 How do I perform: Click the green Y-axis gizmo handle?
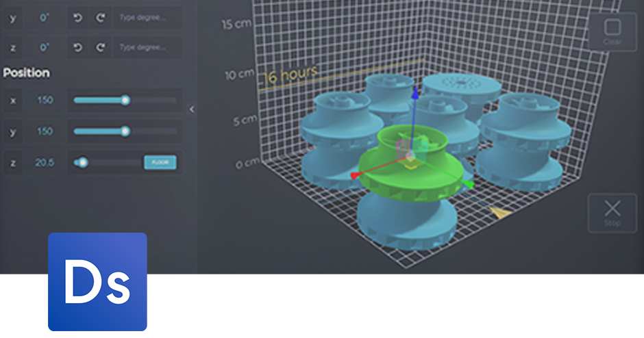pyautogui.click(x=469, y=183)
